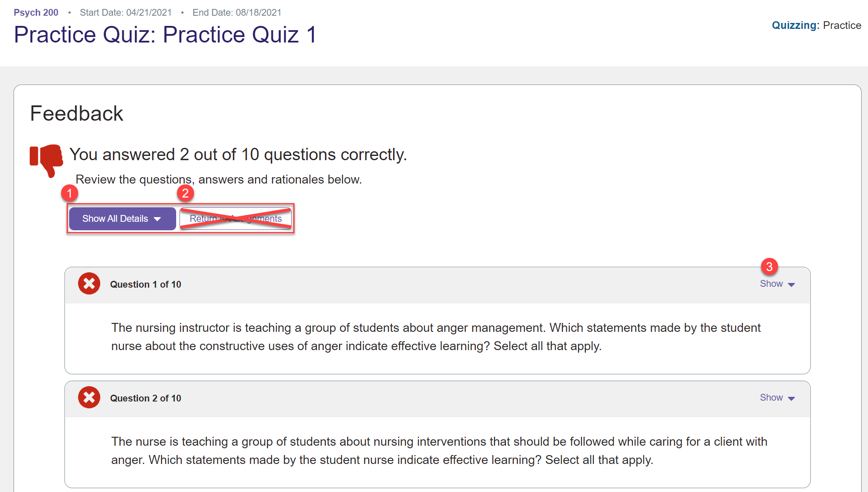Select the Question 1 of 10 header

[146, 285]
